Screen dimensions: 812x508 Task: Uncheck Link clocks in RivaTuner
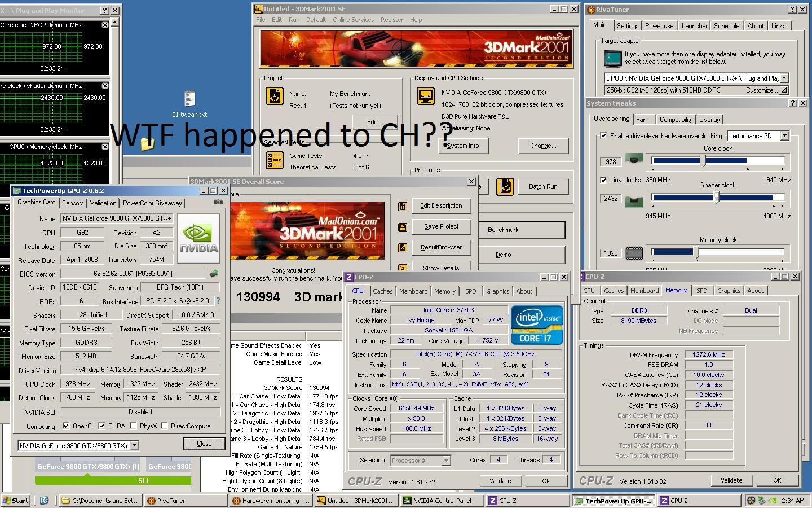coord(603,180)
